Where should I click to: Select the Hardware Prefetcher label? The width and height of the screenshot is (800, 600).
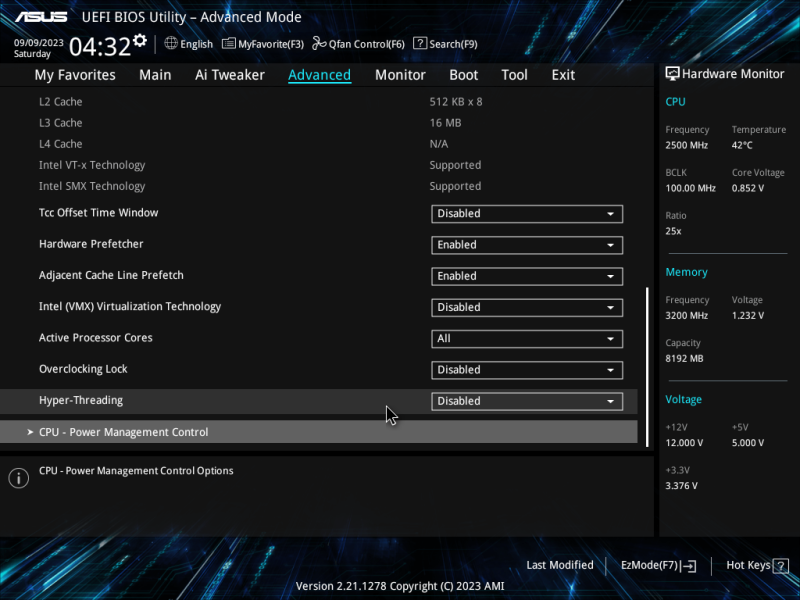pyautogui.click(x=91, y=244)
